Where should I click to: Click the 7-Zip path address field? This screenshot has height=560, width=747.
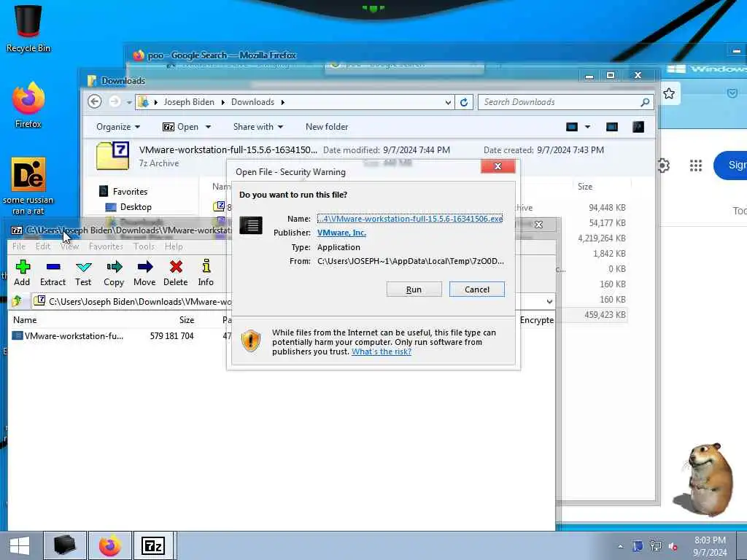coord(293,301)
